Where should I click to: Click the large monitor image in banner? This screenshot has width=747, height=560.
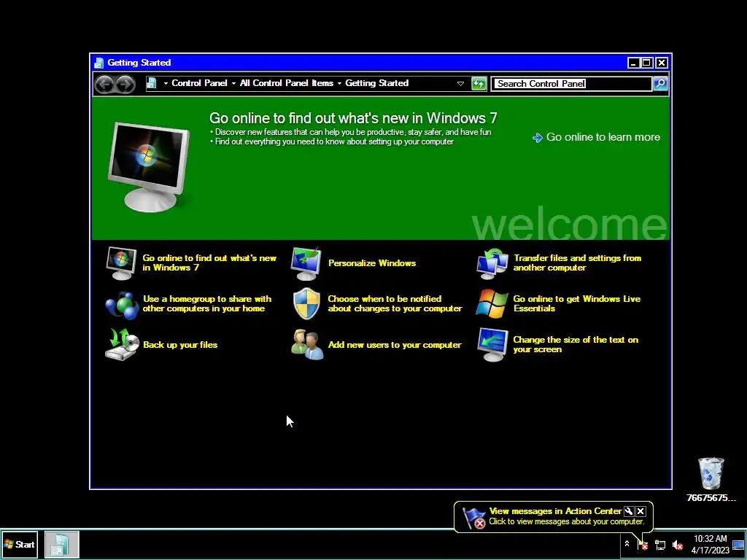149,166
